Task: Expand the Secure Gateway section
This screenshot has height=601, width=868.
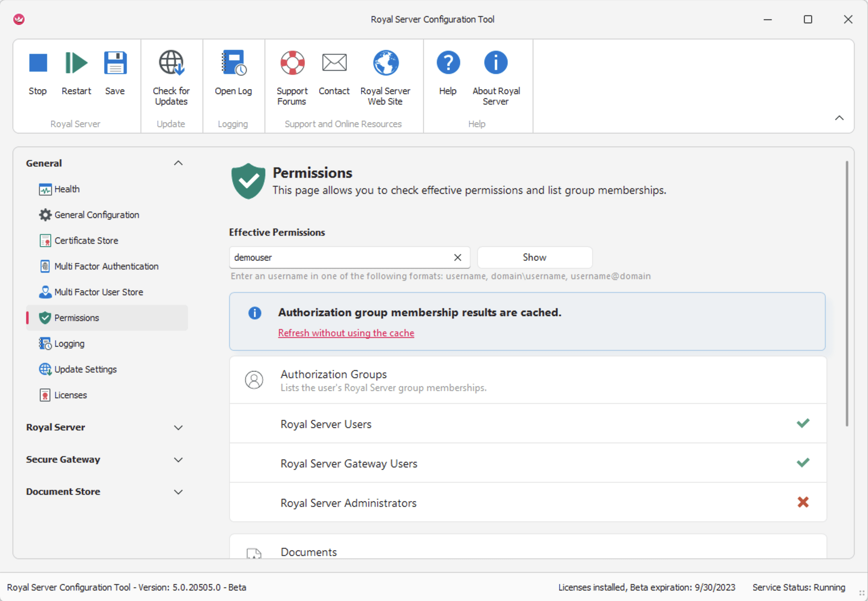Action: click(x=178, y=459)
